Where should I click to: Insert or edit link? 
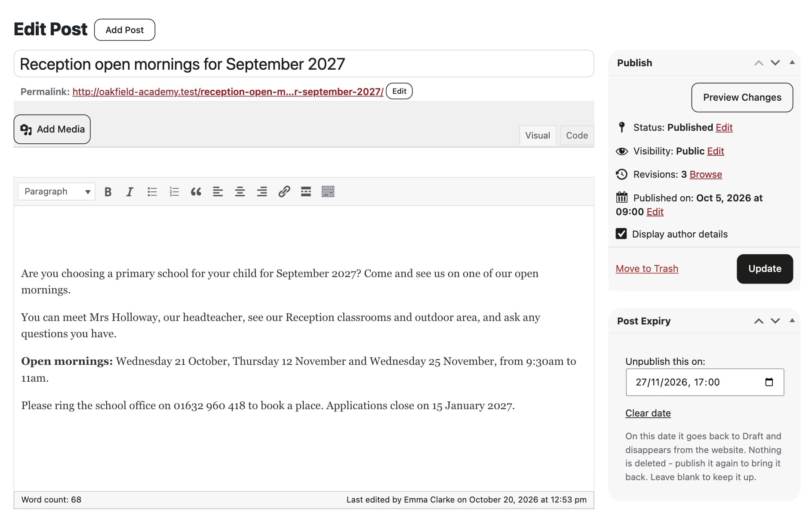point(284,192)
